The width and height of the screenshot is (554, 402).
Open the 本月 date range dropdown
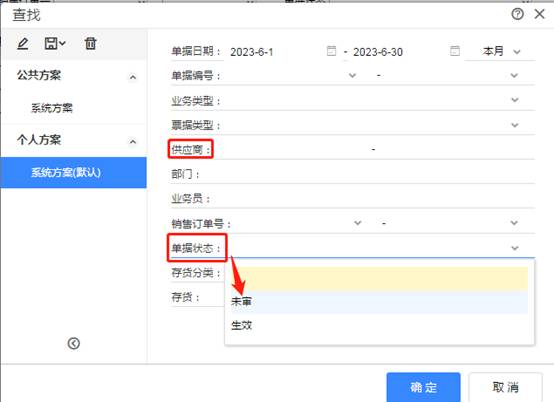tap(501, 52)
